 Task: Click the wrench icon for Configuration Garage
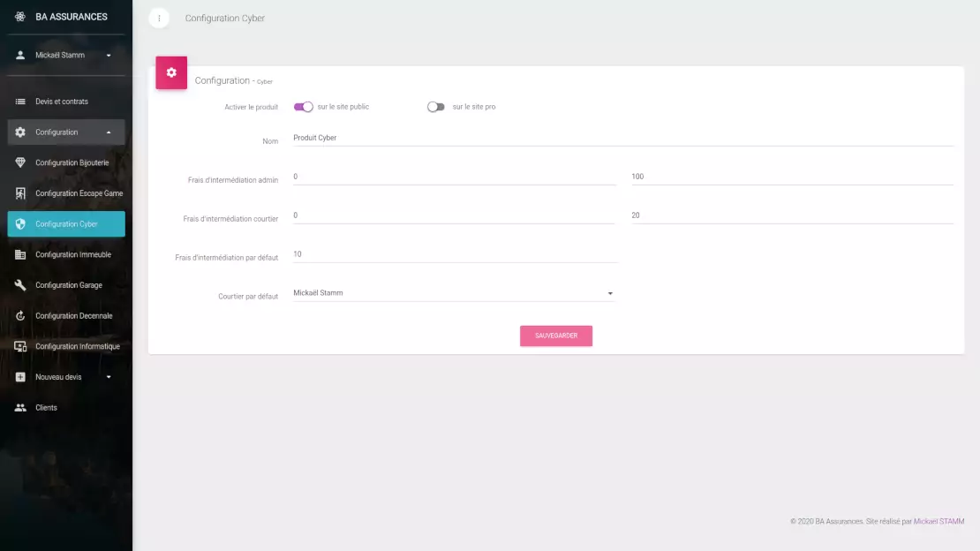[20, 285]
